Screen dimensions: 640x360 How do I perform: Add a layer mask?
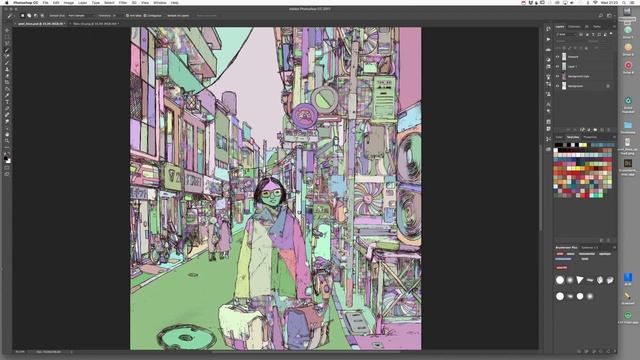[x=582, y=130]
